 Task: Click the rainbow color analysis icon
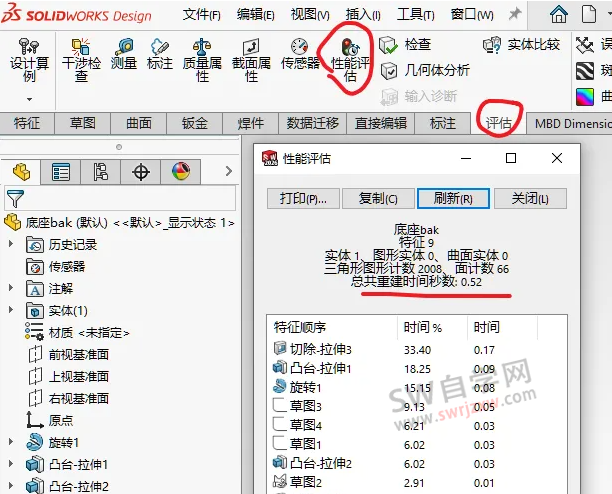click(585, 96)
